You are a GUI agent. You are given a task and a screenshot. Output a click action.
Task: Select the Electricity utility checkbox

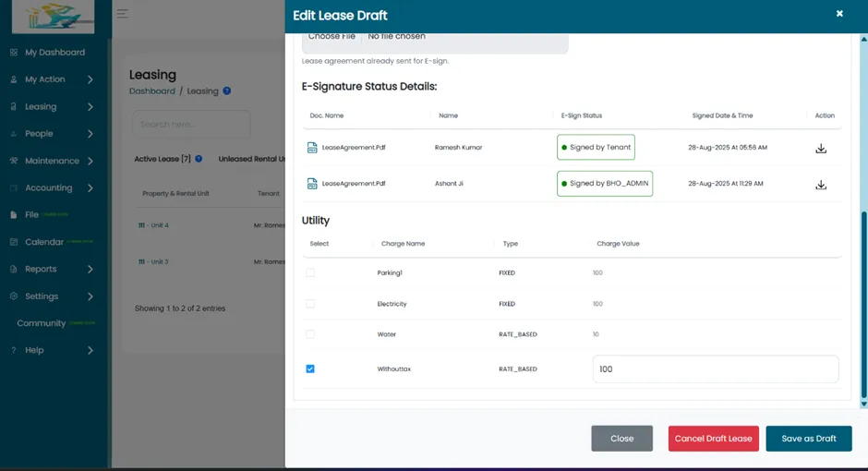pos(310,303)
